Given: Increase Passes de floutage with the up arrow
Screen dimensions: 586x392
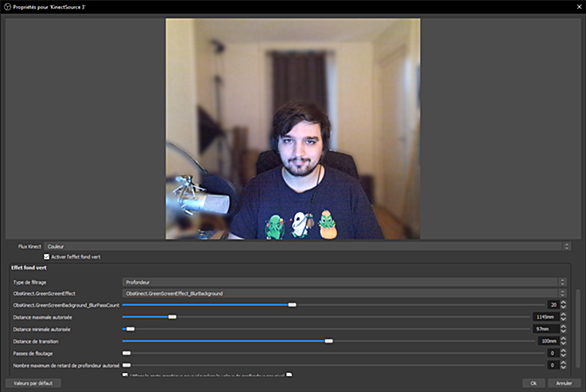Looking at the screenshot, I should 563,351.
